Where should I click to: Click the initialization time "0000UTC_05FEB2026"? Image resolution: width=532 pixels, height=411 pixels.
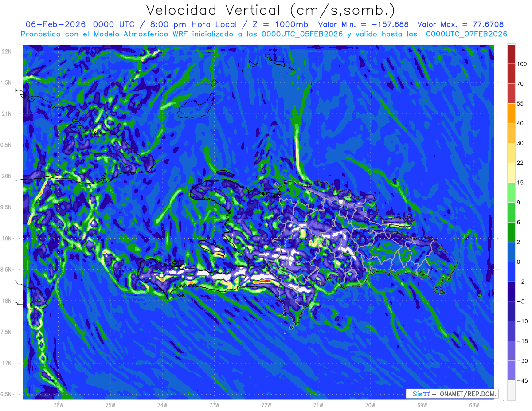click(x=302, y=34)
